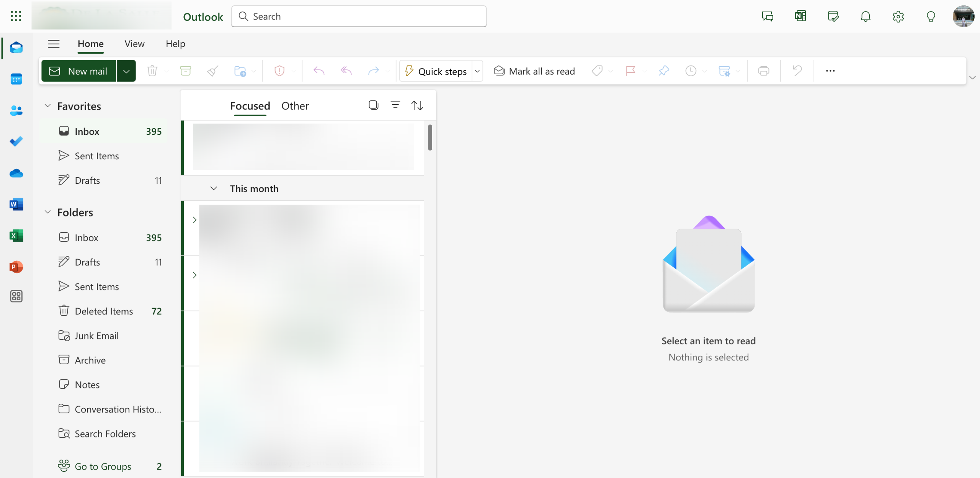Open the New mail dropdown arrow
This screenshot has height=478, width=980.
(x=126, y=71)
